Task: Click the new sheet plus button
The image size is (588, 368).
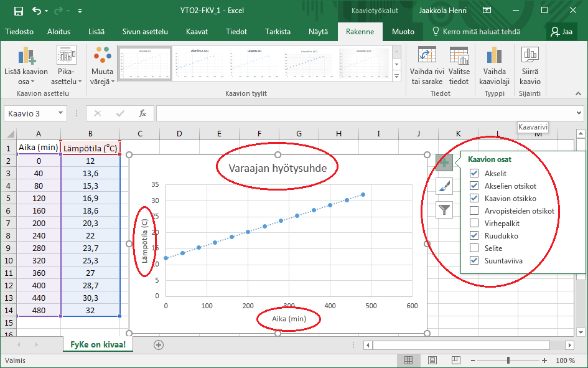Action: pyautogui.click(x=159, y=344)
